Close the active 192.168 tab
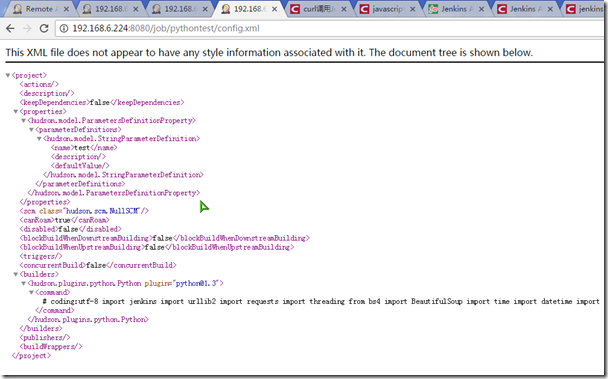 click(x=274, y=9)
